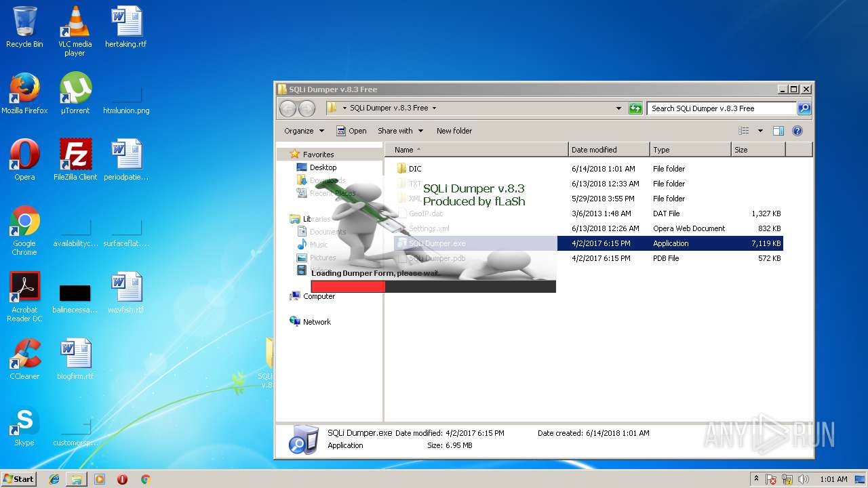Toggle the preview pane button

778,131
